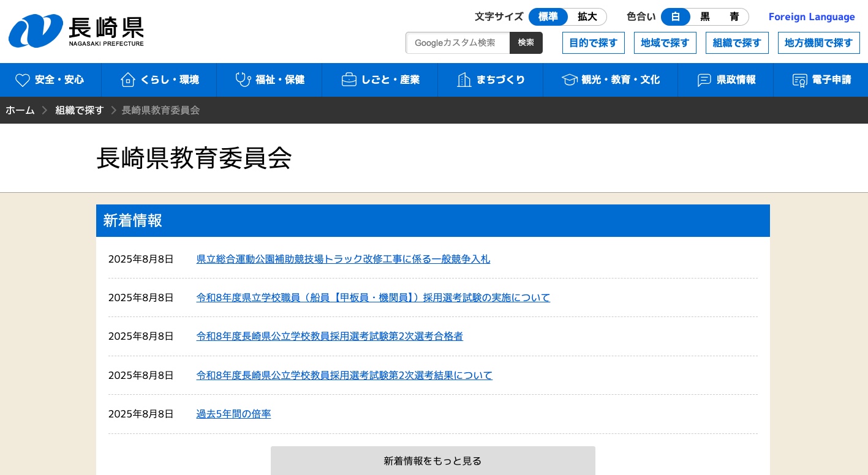Select the しごと・産業 briefcase icon
Viewport: 868px width, 475px height.
coord(349,80)
